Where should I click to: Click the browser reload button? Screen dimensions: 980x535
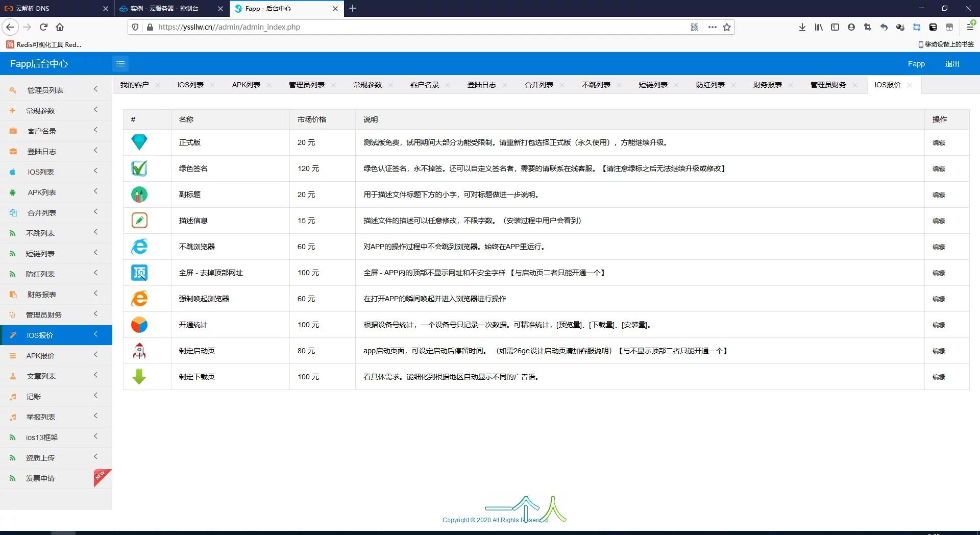point(43,27)
